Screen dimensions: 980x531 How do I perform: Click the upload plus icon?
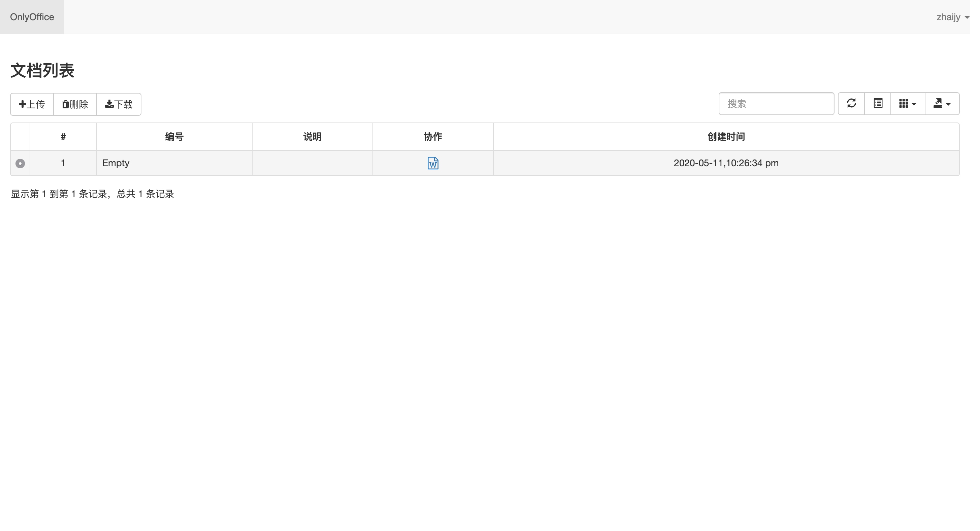pyautogui.click(x=23, y=104)
